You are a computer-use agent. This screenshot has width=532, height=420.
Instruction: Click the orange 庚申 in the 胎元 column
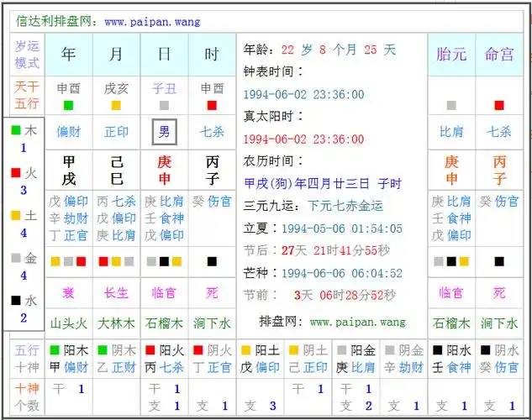(x=451, y=171)
